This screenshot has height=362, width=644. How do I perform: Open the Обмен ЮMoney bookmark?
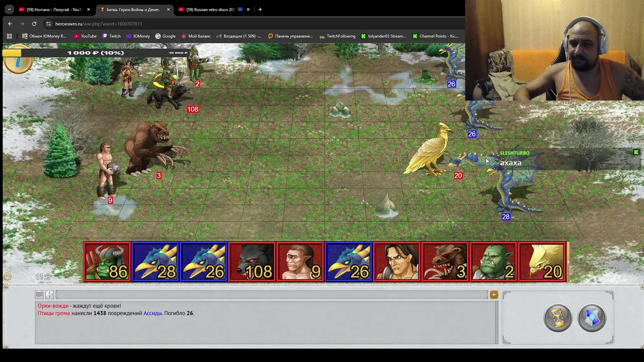(x=44, y=36)
